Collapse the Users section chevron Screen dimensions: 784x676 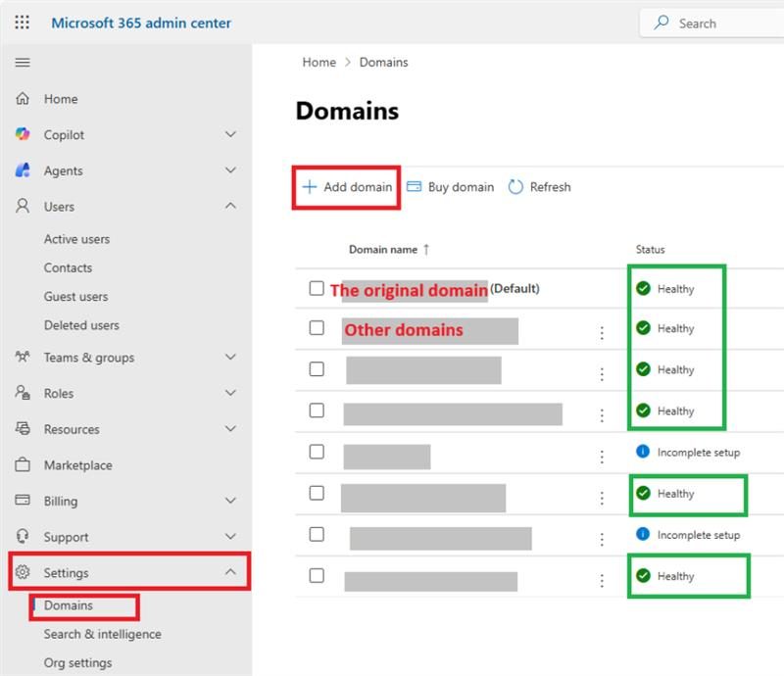coord(230,206)
